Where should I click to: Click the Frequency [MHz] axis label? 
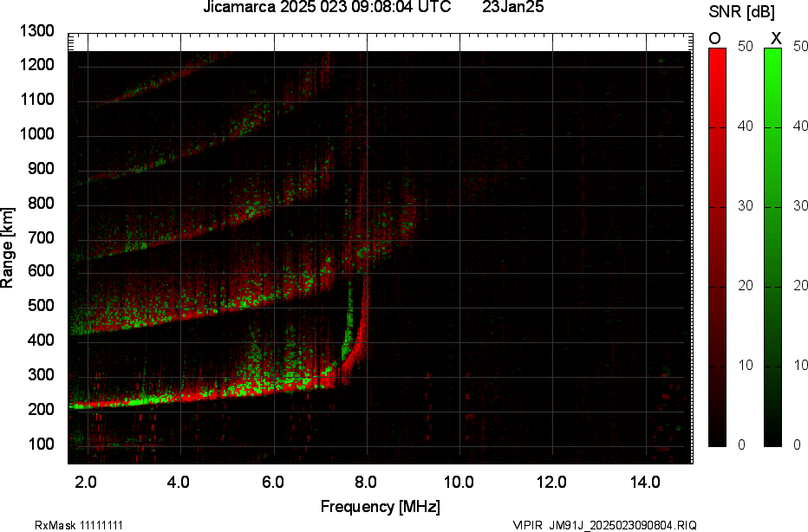tap(380, 506)
